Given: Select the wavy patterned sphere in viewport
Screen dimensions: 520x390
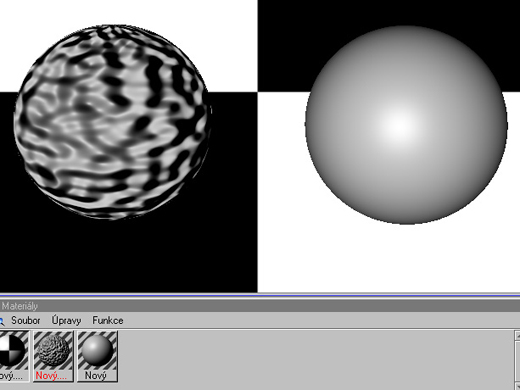Looking at the screenshot, I should (x=113, y=122).
